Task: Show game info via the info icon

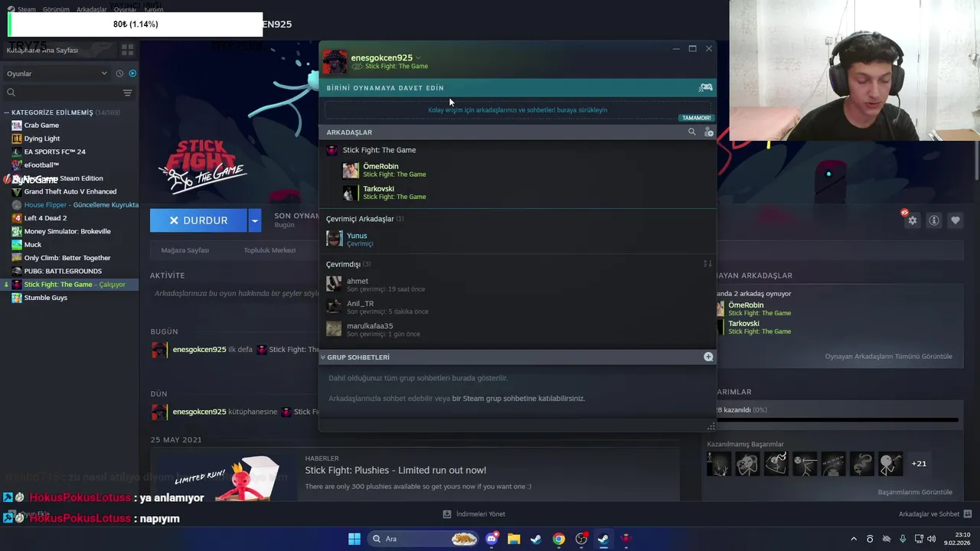Action: click(x=934, y=220)
